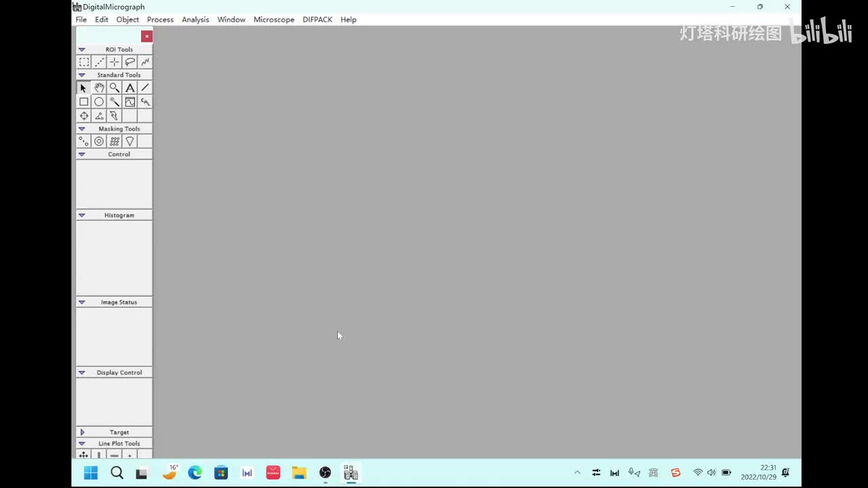Expand the Target panel section
This screenshot has height=488, width=868.
point(82,432)
